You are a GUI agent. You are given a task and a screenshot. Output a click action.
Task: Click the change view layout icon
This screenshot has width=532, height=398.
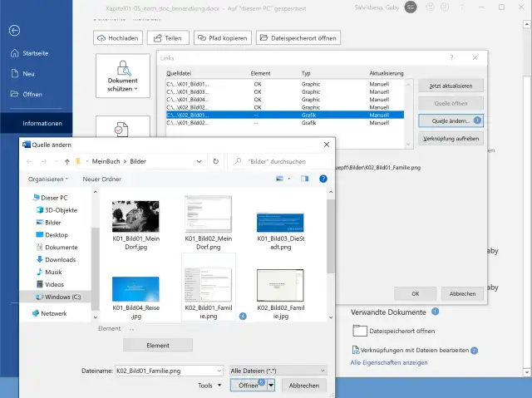click(x=279, y=179)
